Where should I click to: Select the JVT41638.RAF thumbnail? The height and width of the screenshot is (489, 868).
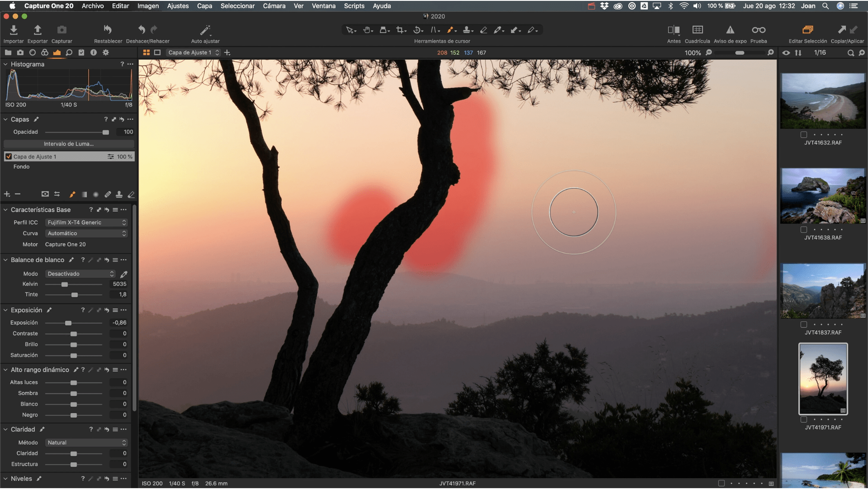pos(822,196)
